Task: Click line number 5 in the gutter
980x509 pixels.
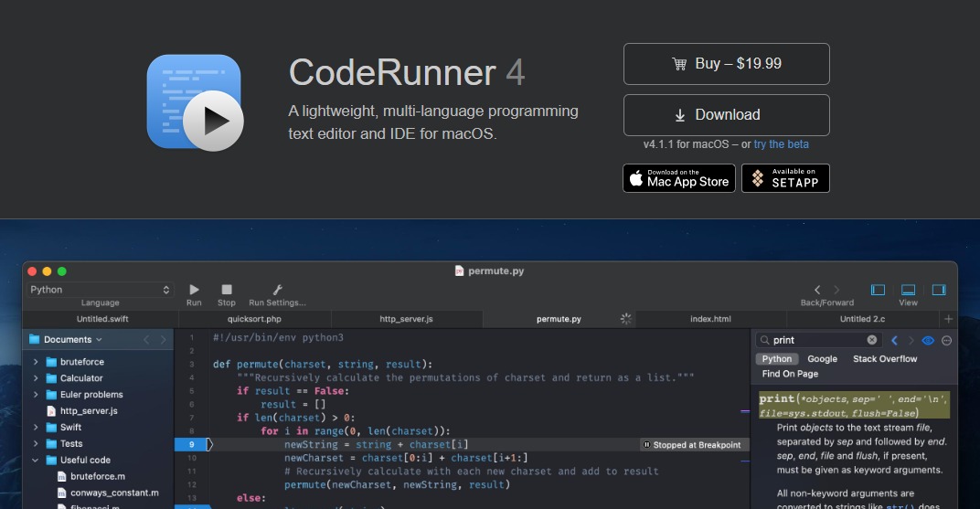Action: tap(192, 391)
